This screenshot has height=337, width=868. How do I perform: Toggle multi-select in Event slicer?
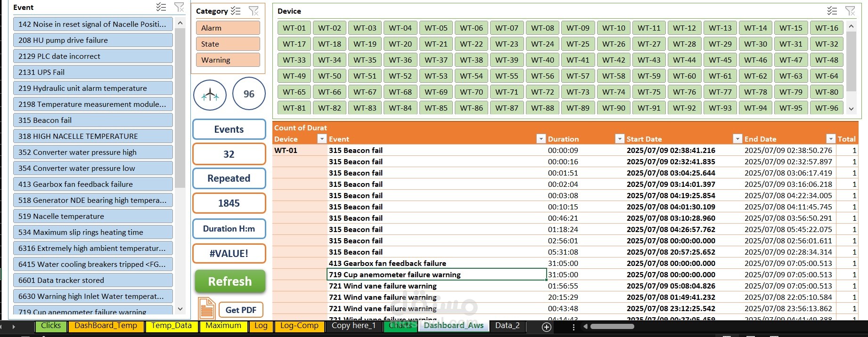(x=161, y=7)
